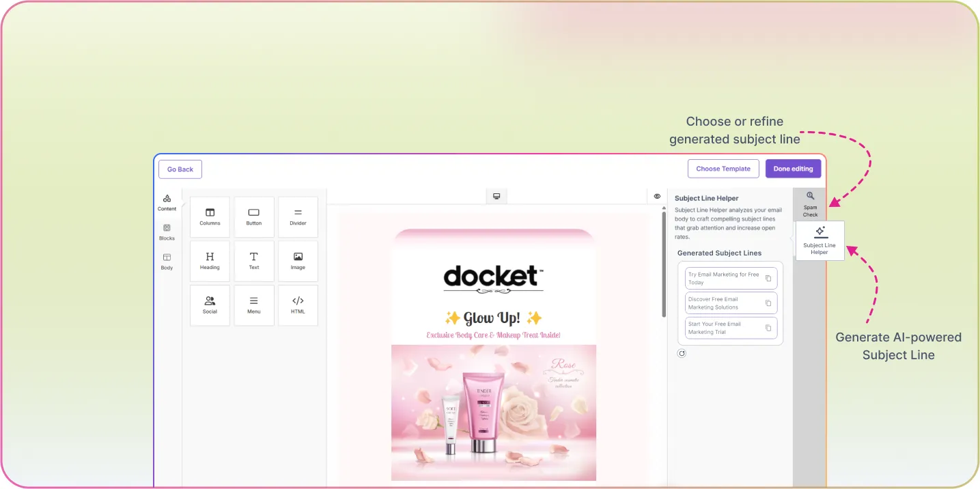Copy the 'Try Email Marketing for Free Today' subject line
The width and height of the screenshot is (980, 489).
tap(768, 279)
